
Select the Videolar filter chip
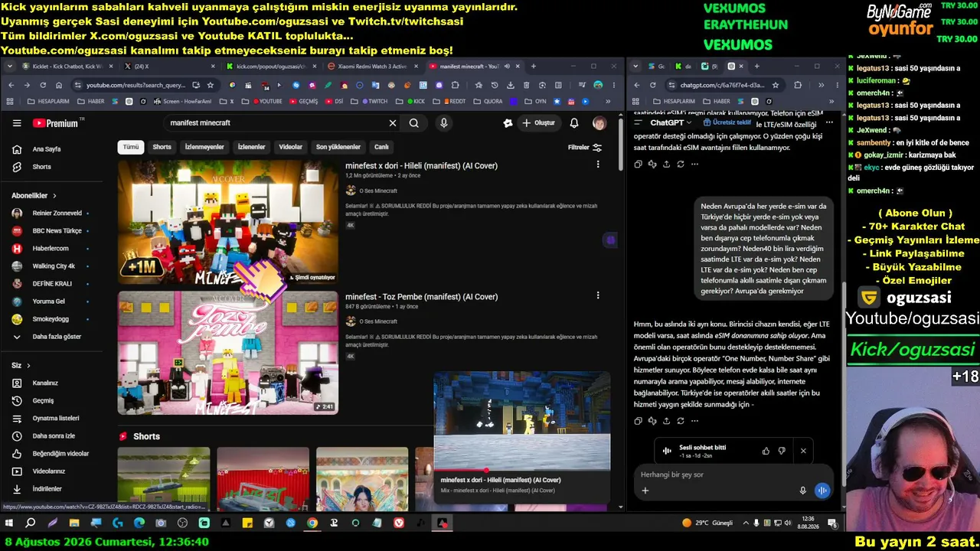click(291, 147)
